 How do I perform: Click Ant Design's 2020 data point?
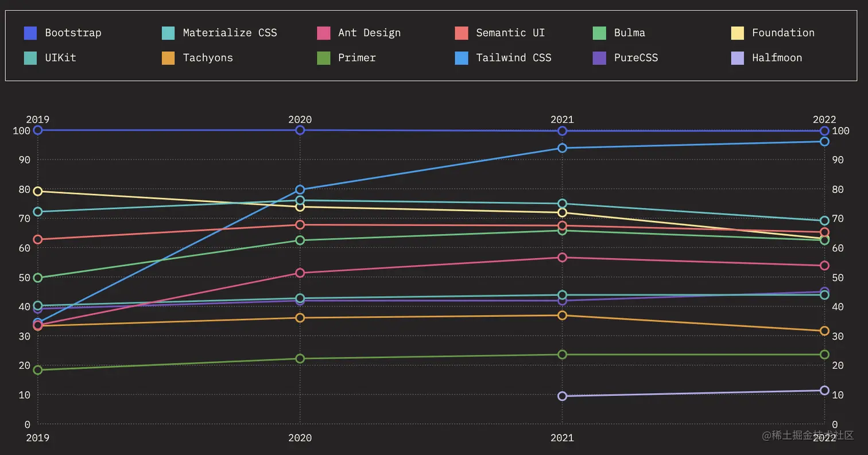300,273
